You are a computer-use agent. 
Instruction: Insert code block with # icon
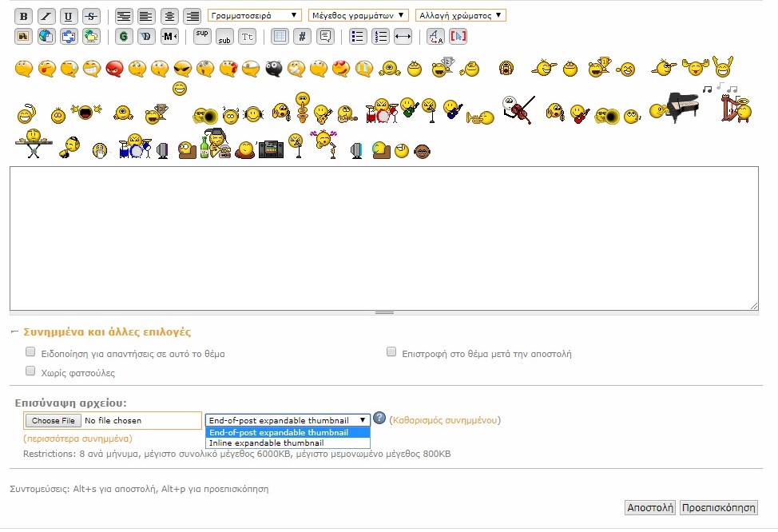(x=302, y=36)
